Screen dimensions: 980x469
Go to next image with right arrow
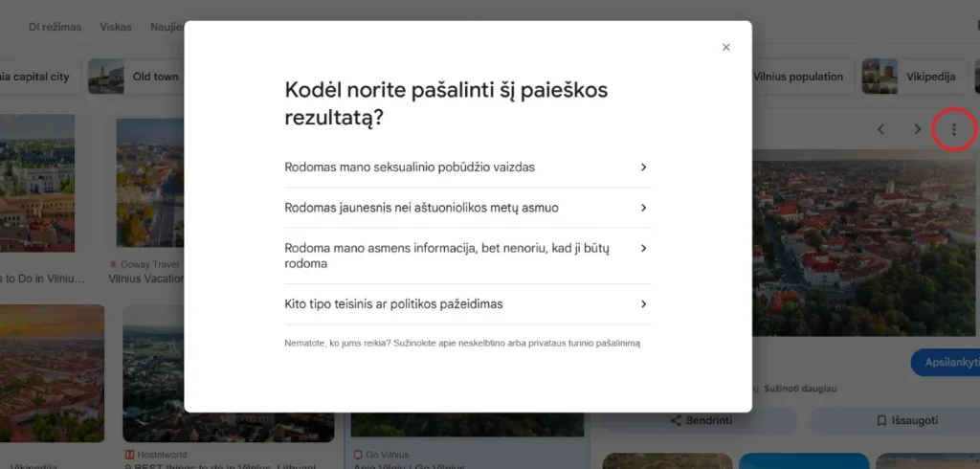[x=917, y=129]
